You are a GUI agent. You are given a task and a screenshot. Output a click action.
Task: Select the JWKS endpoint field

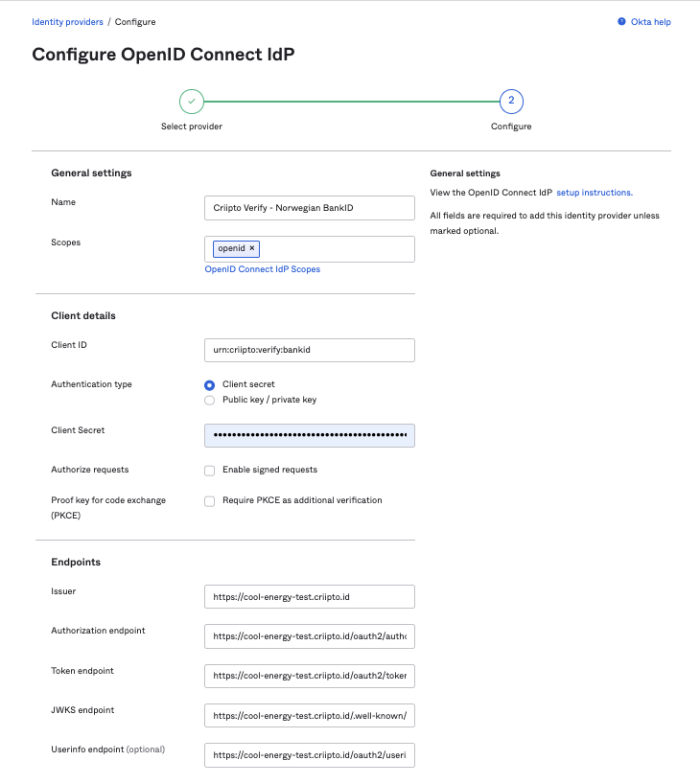[x=310, y=715]
